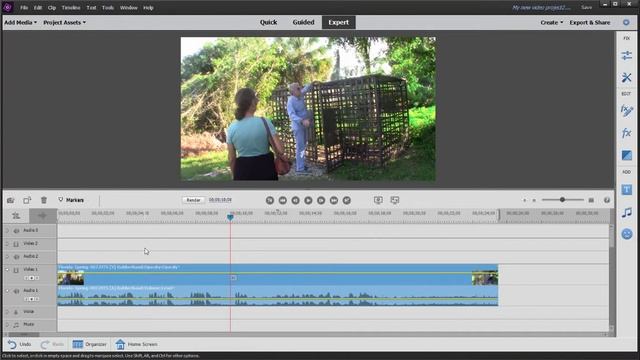This screenshot has height=360, width=640.
Task: Toggle Audio 1 track mute icon
Action: (x=16, y=291)
